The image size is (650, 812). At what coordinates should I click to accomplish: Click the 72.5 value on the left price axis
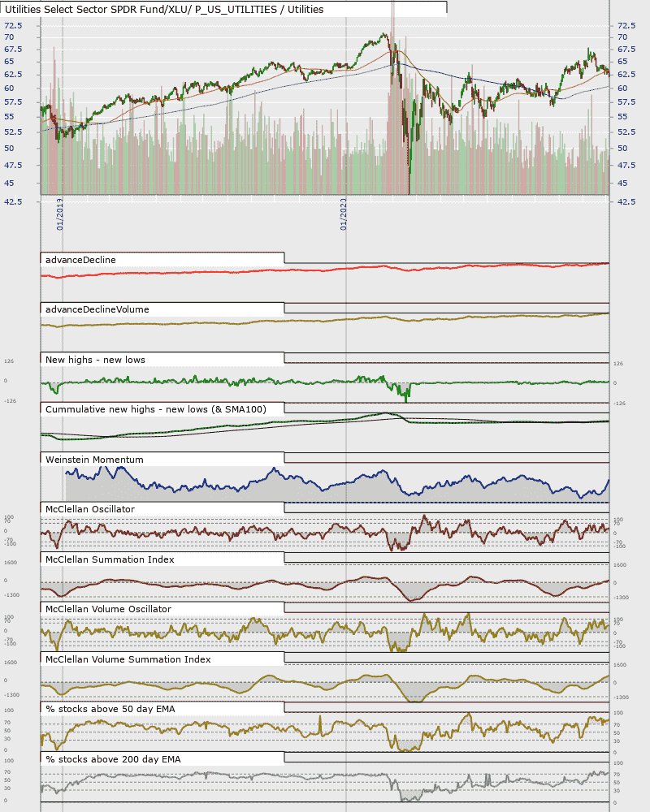click(13, 25)
